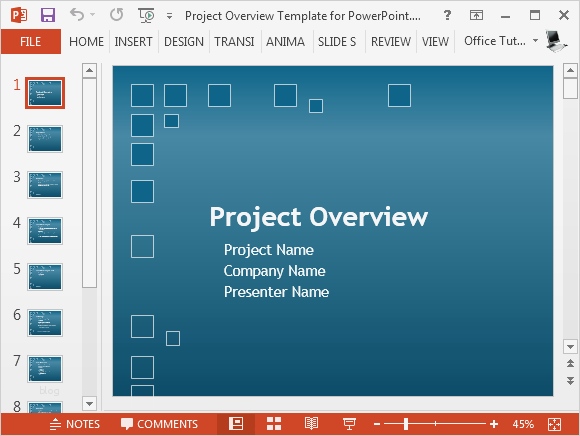Switch to the REVIEW tab
The width and height of the screenshot is (580, 436).
pos(391,41)
